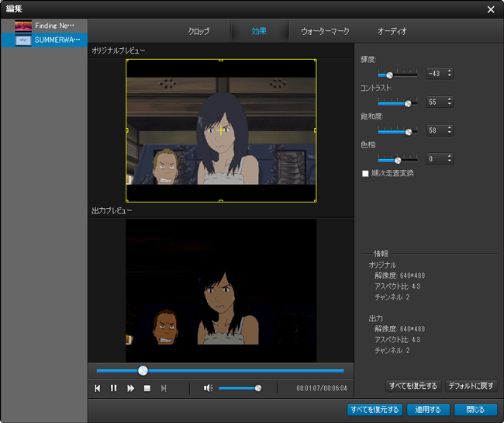Mute audio using the speaker icon
The width and height of the screenshot is (504, 423).
point(207,388)
